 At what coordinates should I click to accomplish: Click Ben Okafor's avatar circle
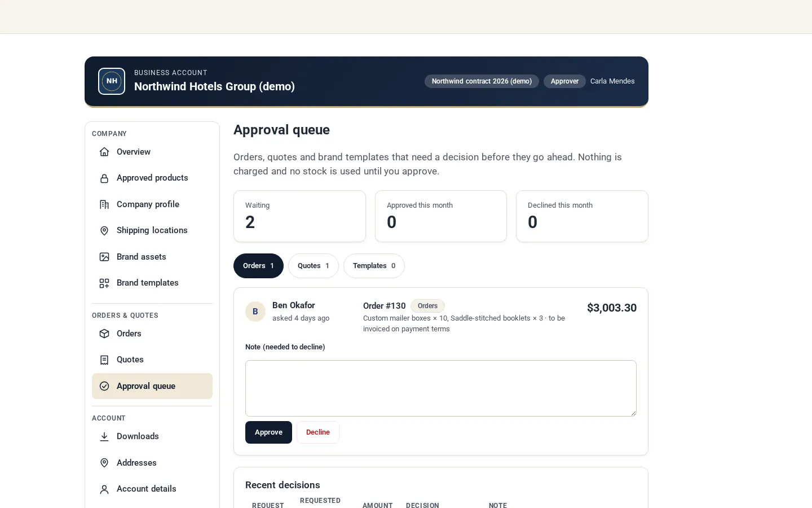(x=255, y=312)
